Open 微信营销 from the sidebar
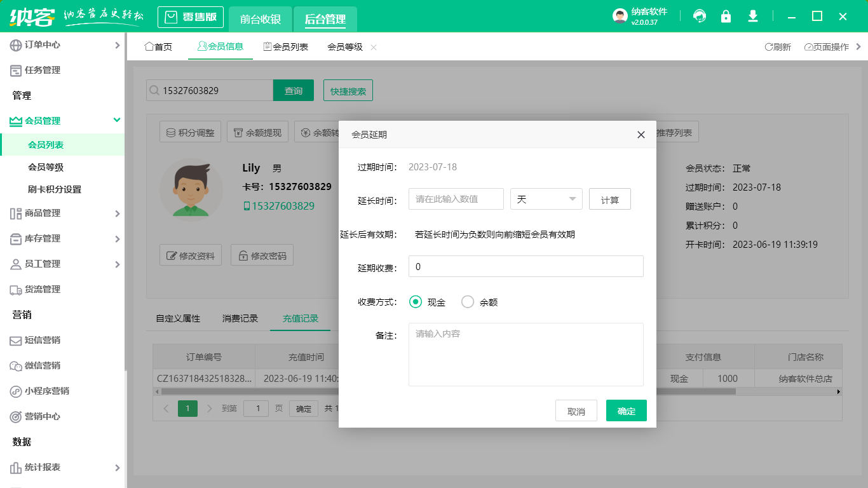The width and height of the screenshot is (868, 488). click(42, 365)
